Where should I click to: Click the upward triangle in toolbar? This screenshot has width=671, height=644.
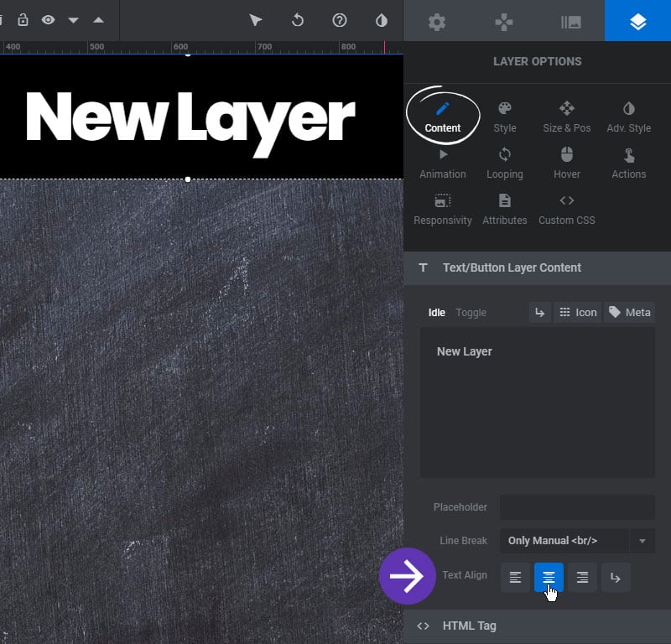pyautogui.click(x=99, y=20)
